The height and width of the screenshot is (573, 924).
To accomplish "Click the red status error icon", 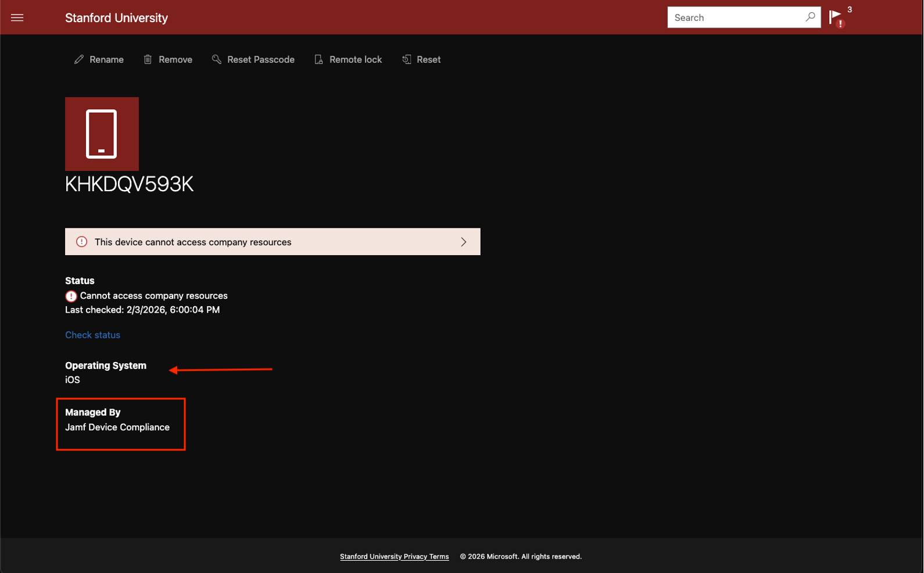I will [x=71, y=296].
